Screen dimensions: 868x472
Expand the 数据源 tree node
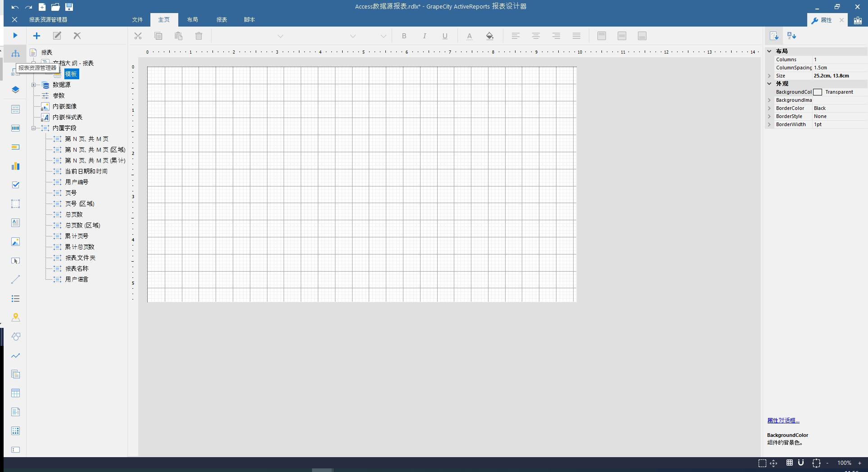(34, 85)
